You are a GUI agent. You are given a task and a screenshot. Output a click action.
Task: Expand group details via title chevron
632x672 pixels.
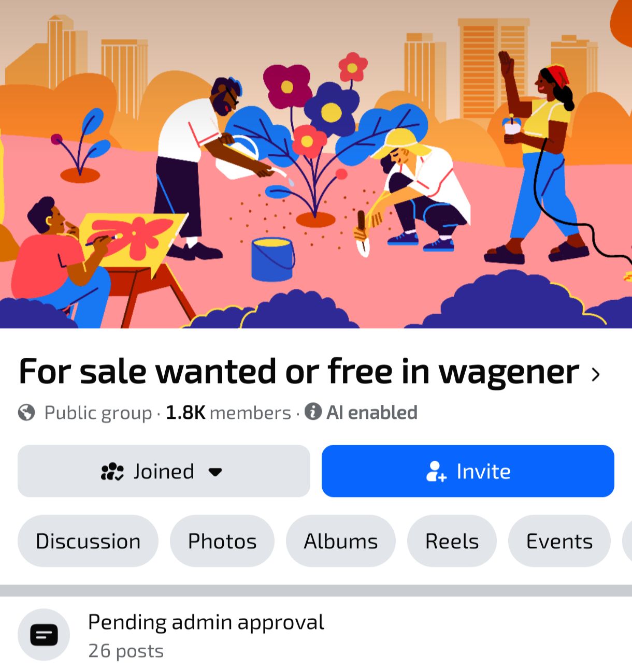596,374
